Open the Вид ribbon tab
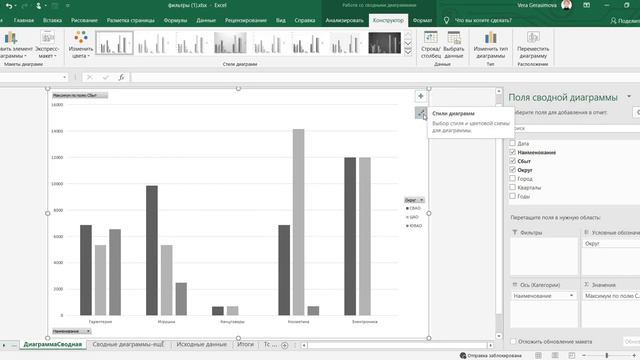This screenshot has width=640, height=360. click(x=281, y=20)
